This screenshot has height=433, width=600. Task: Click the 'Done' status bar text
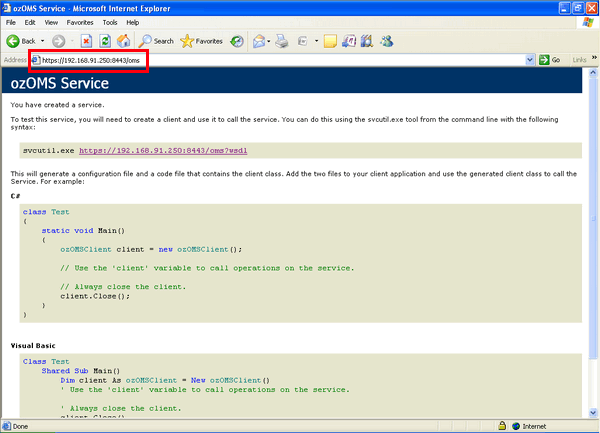point(20,426)
